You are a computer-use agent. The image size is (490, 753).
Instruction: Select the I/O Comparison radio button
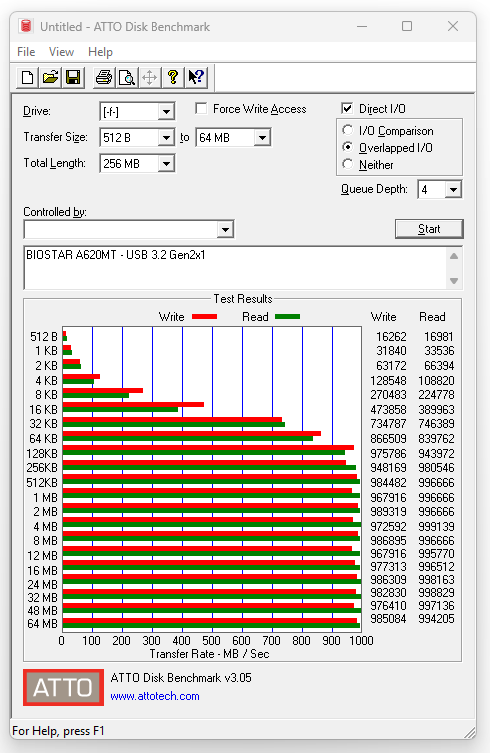[347, 130]
